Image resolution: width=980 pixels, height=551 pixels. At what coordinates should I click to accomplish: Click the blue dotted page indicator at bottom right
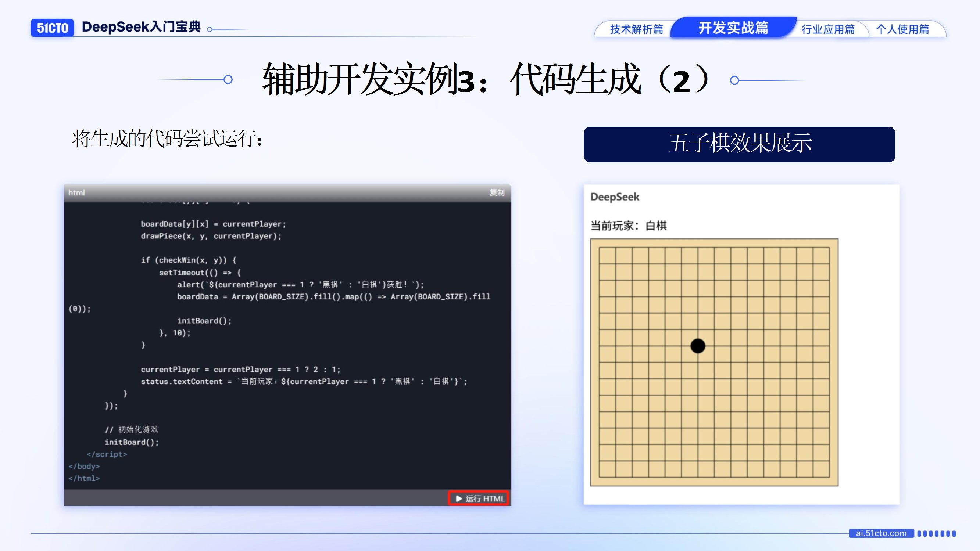click(x=936, y=533)
